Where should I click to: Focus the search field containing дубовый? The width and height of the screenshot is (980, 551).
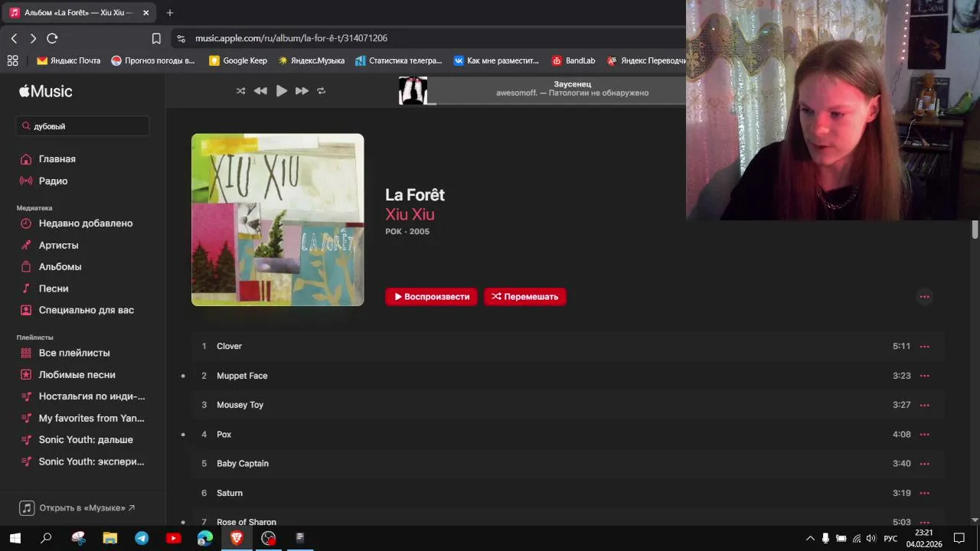coord(83,126)
